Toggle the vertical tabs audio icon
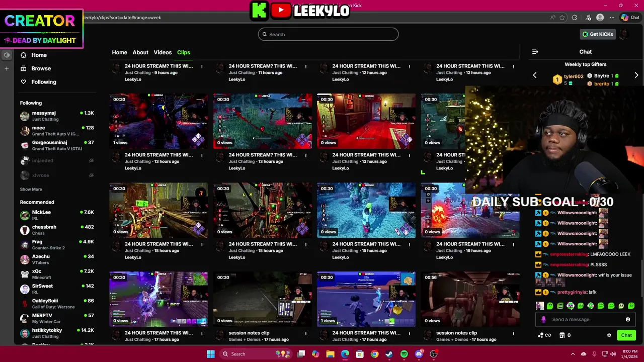The image size is (644, 362). point(7,55)
